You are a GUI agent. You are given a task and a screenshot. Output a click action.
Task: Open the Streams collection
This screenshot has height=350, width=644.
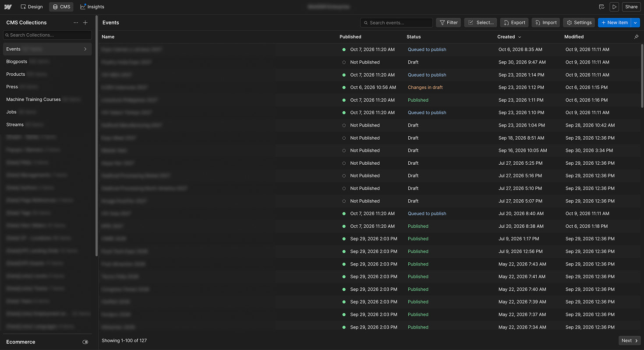click(x=47, y=125)
